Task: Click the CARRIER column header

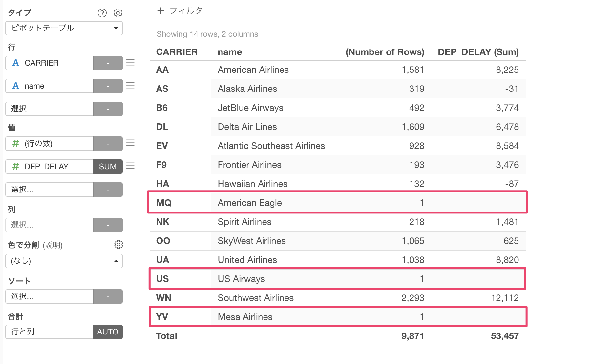Action: coord(177,52)
